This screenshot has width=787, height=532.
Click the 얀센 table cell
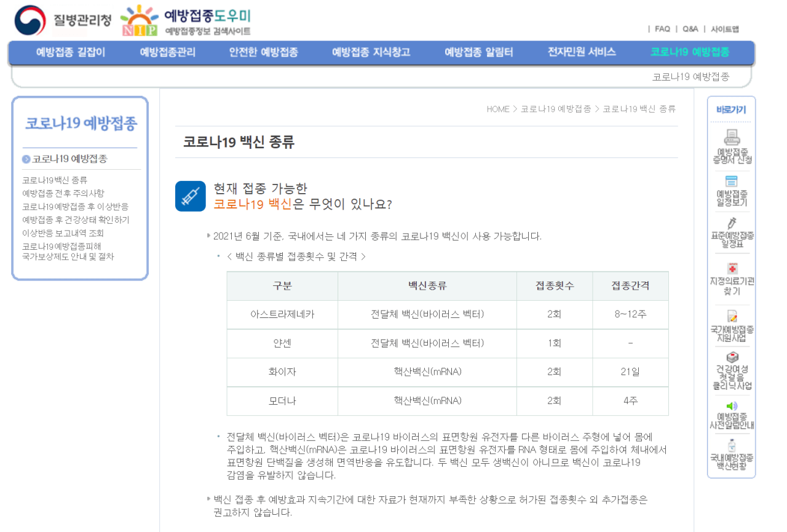pos(282,343)
